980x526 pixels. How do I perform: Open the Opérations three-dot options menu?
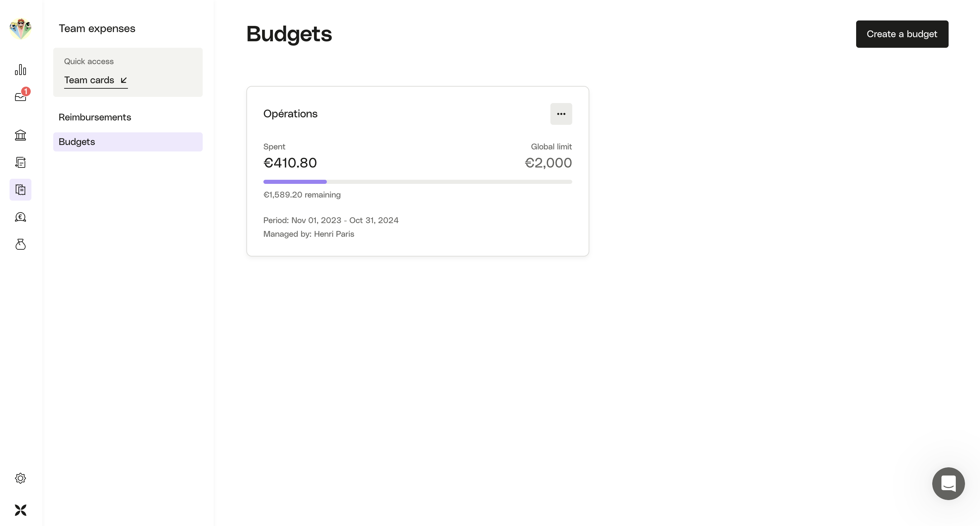pyautogui.click(x=561, y=114)
